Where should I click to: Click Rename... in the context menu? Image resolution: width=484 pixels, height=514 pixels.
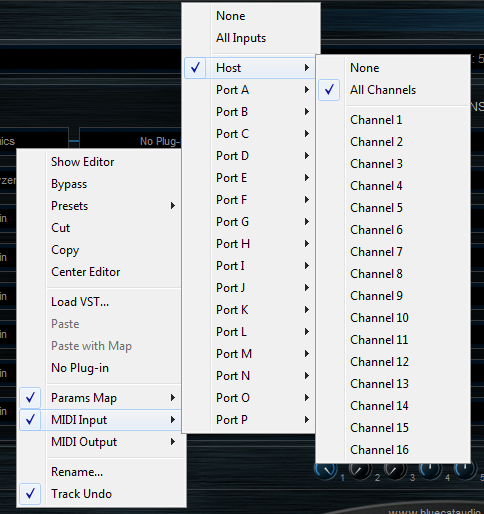click(x=77, y=472)
